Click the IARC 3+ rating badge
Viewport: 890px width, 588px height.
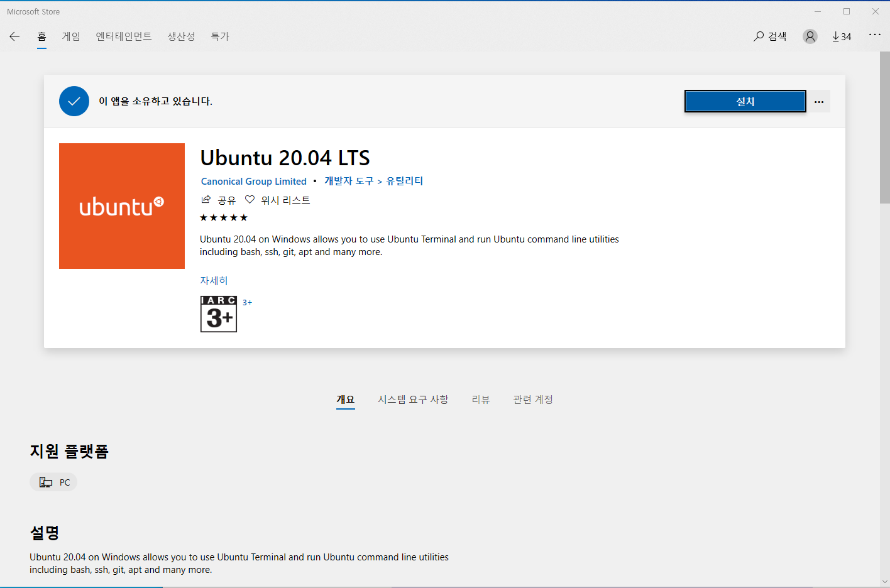tap(219, 314)
